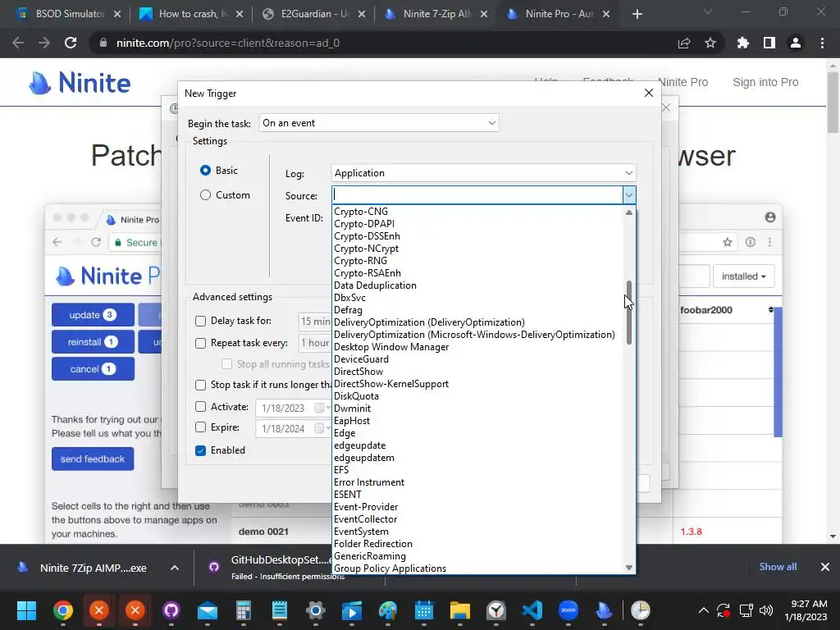Image resolution: width=840 pixels, height=630 pixels.
Task: Open Visual Studio Code in taskbar
Action: pyautogui.click(x=532, y=610)
